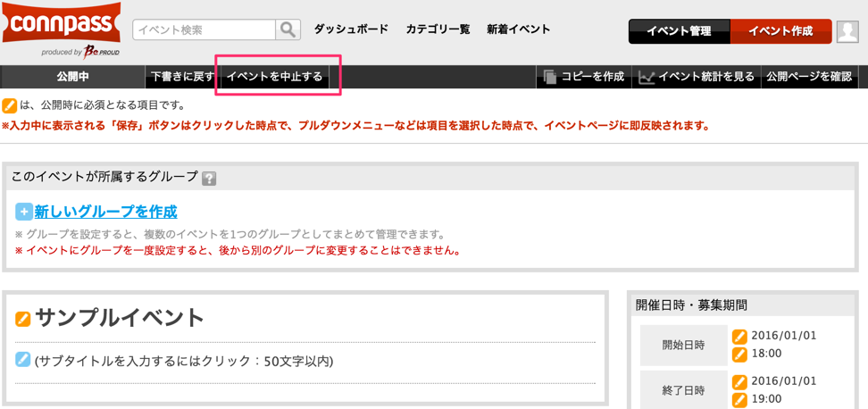Click the pencil icon beside 19:00
Viewport: 868px width, 409px height.
[739, 399]
